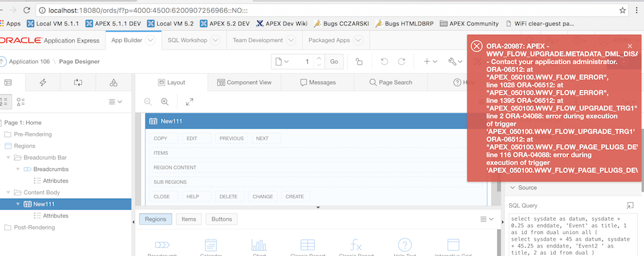
Task: Open the rendering tree options menu
Action: pos(115,102)
